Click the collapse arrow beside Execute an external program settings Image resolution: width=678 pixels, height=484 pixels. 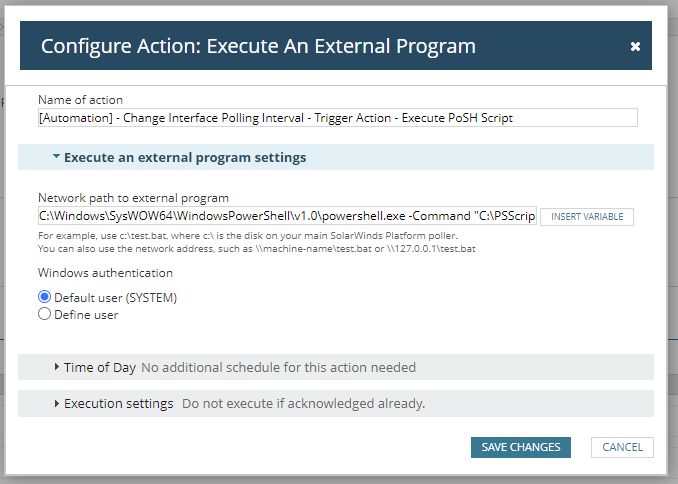click(56, 158)
